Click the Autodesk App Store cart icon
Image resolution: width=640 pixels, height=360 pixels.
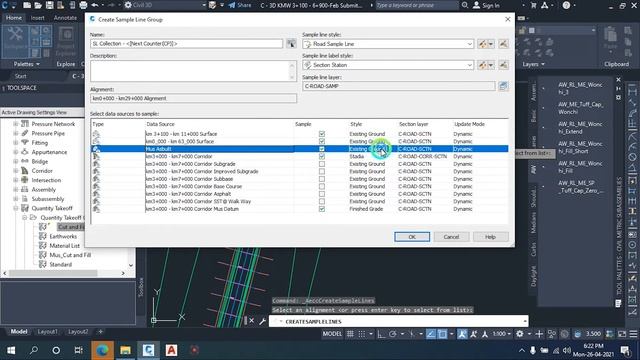(x=533, y=5)
